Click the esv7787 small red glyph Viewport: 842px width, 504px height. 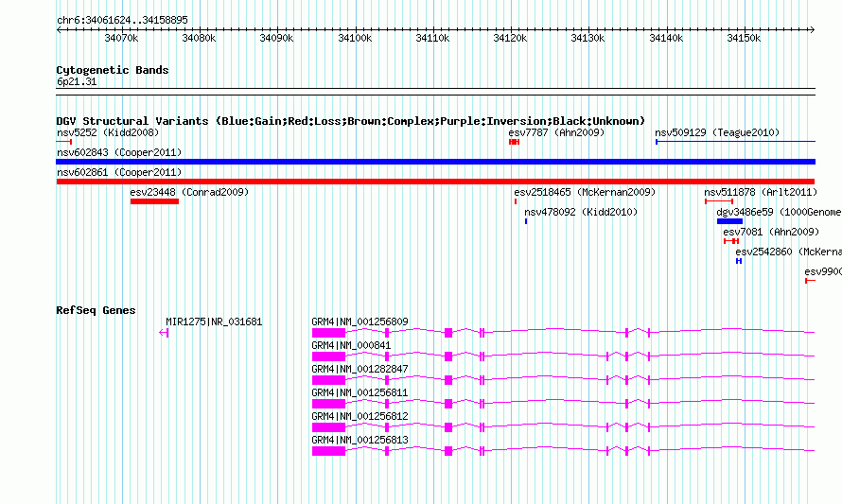514,142
